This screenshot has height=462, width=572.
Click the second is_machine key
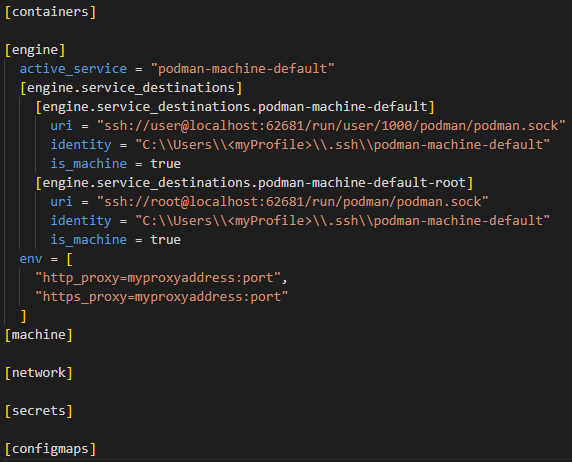[89, 239]
